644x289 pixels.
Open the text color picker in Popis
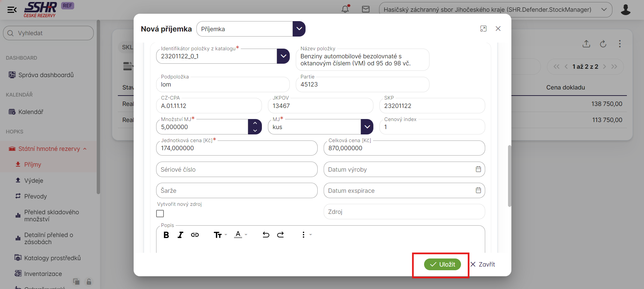pos(240,235)
